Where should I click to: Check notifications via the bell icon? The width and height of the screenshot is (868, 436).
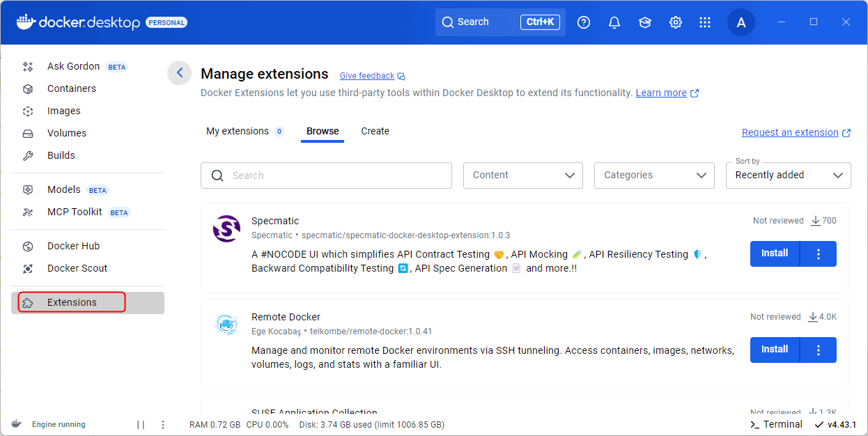point(614,22)
